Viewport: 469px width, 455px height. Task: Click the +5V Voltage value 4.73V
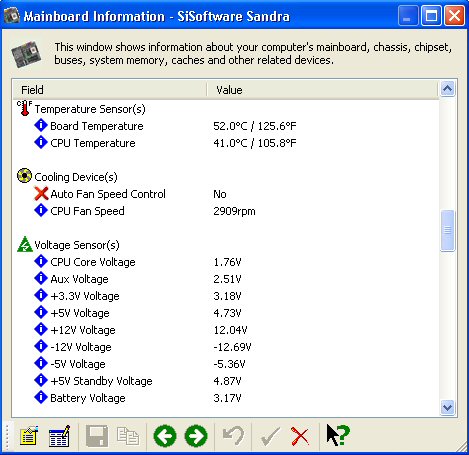tap(227, 313)
